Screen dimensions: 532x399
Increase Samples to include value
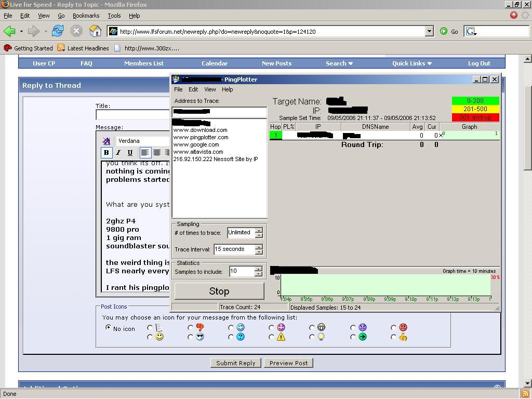tap(258, 269)
